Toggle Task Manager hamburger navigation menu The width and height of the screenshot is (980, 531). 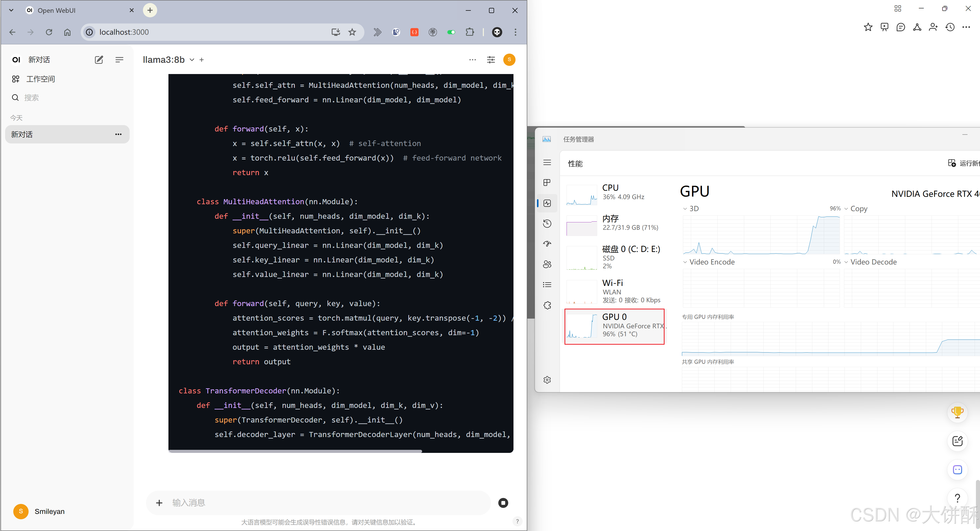pyautogui.click(x=547, y=163)
